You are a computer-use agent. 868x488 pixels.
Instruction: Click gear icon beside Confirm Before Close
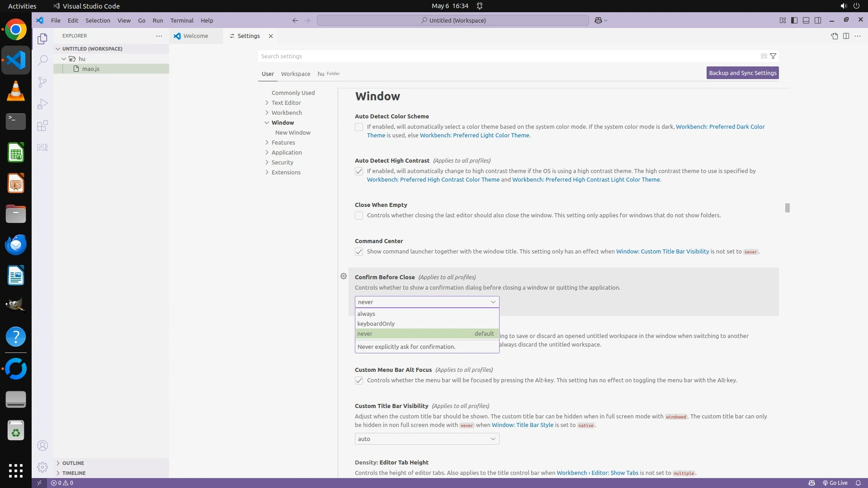pos(344,277)
